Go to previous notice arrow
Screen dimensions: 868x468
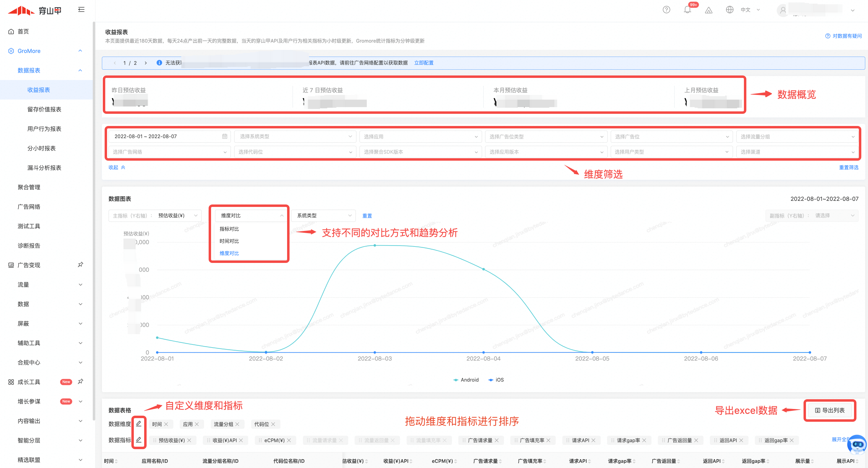pyautogui.click(x=115, y=63)
